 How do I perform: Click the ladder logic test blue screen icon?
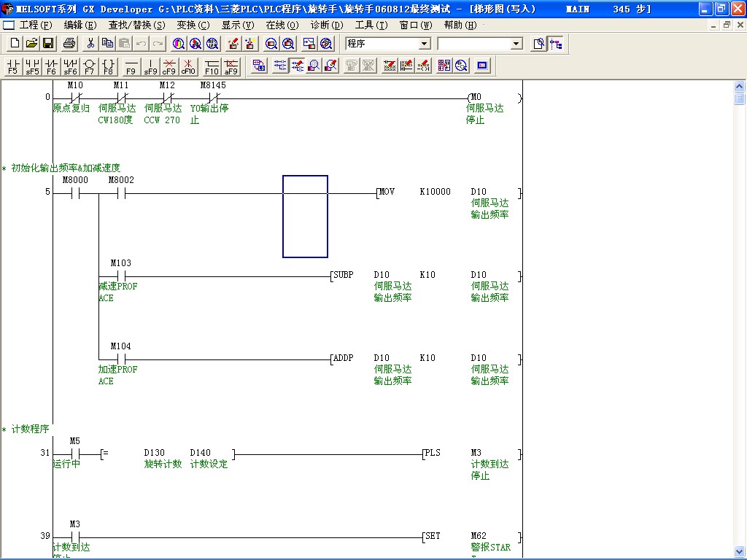(x=482, y=66)
